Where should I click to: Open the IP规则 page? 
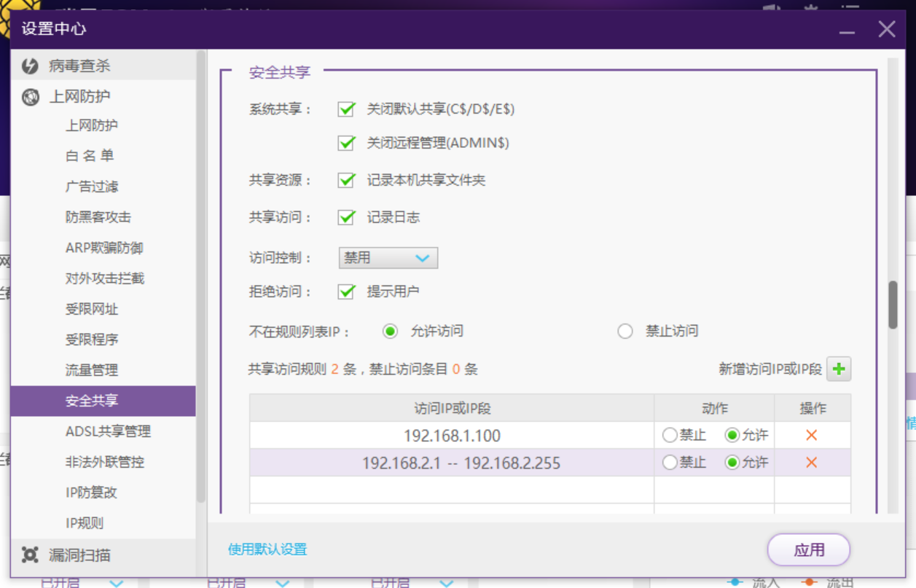[85, 523]
